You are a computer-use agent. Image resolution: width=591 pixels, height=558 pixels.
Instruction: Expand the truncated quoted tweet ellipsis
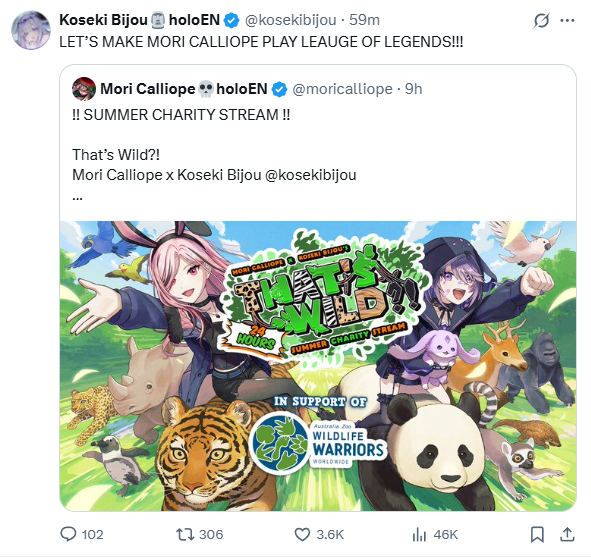pos(77,197)
